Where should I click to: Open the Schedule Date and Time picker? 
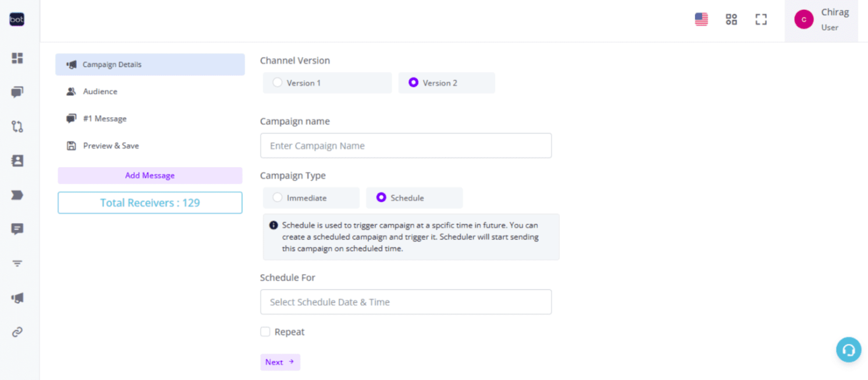click(406, 302)
